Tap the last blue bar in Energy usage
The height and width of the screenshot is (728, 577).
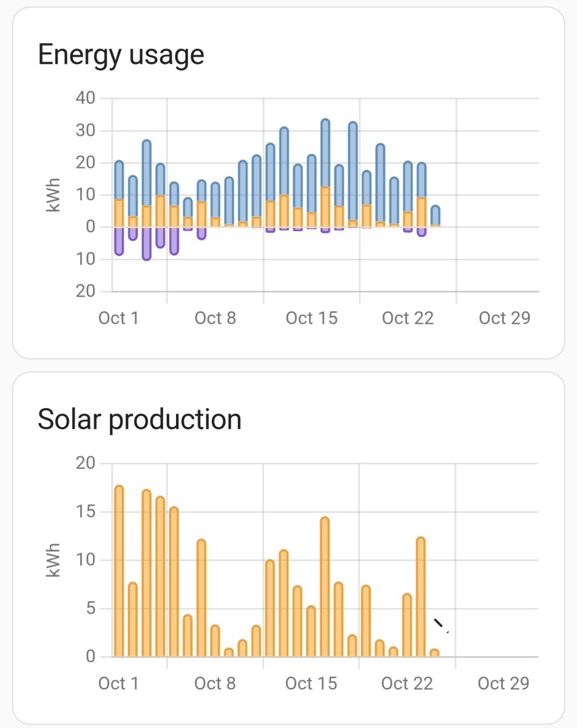click(x=435, y=215)
